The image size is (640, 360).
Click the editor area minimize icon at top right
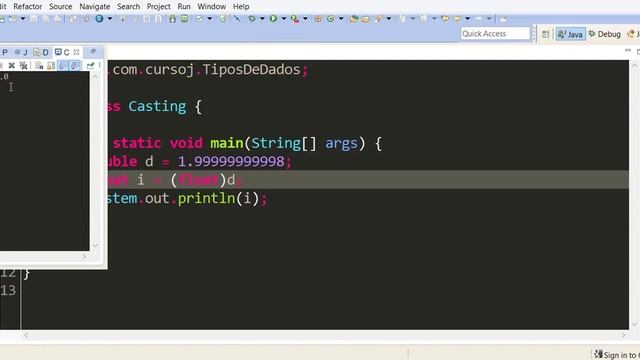pos(628,51)
